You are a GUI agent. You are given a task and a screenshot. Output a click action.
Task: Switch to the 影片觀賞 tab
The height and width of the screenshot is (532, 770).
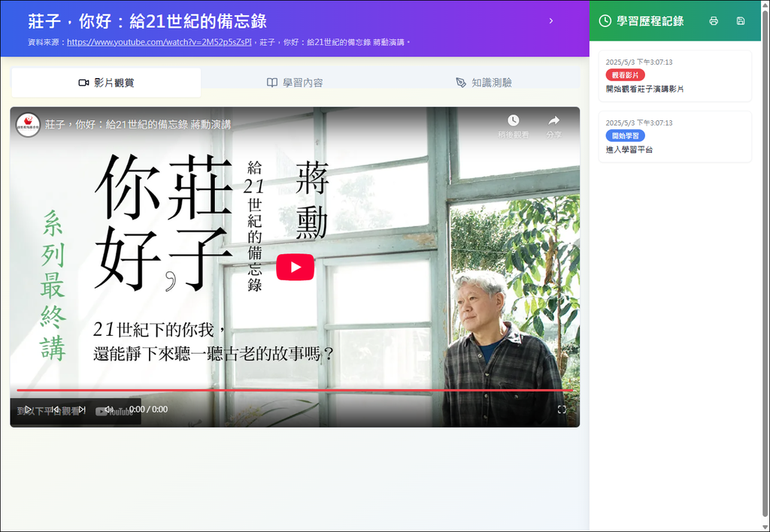(x=106, y=83)
